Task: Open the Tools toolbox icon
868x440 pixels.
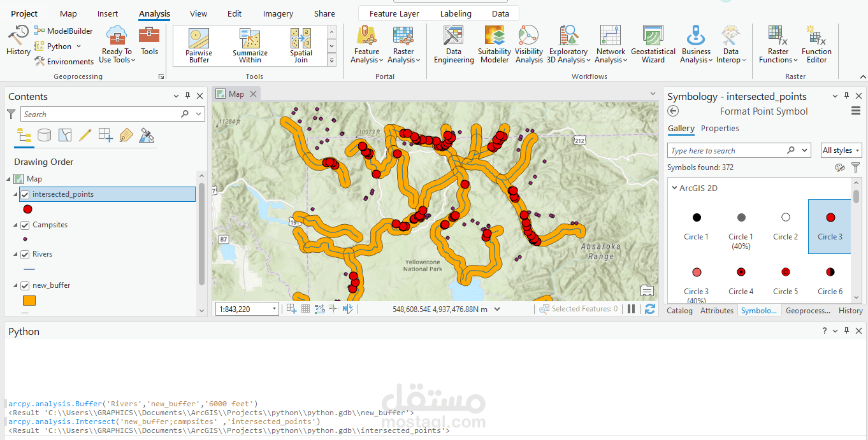Action: point(149,41)
